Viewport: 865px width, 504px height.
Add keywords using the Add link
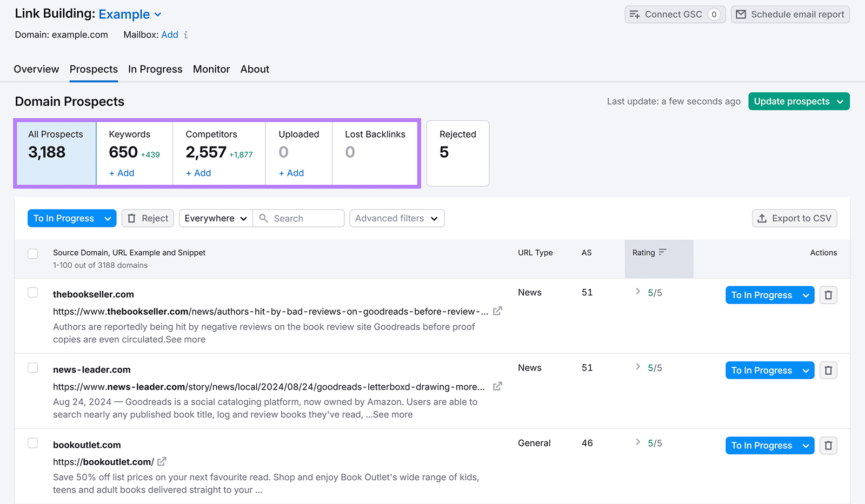[x=122, y=173]
